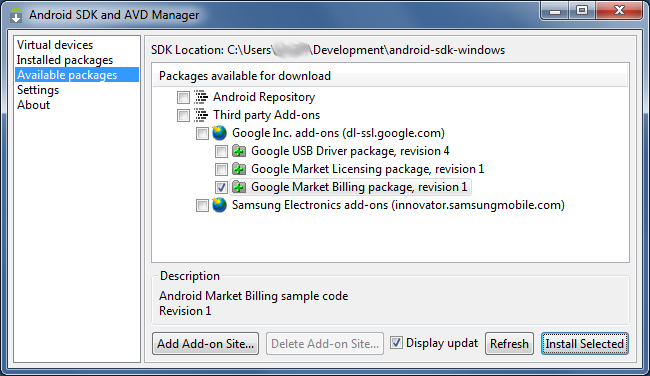Select the Android Repository row text
This screenshot has width=650, height=376.
pos(264,97)
